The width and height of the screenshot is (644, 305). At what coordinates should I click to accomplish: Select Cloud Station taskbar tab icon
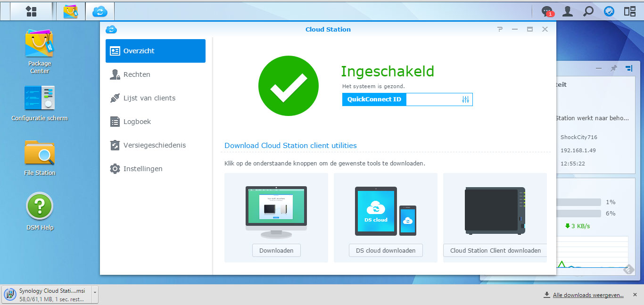tap(100, 11)
